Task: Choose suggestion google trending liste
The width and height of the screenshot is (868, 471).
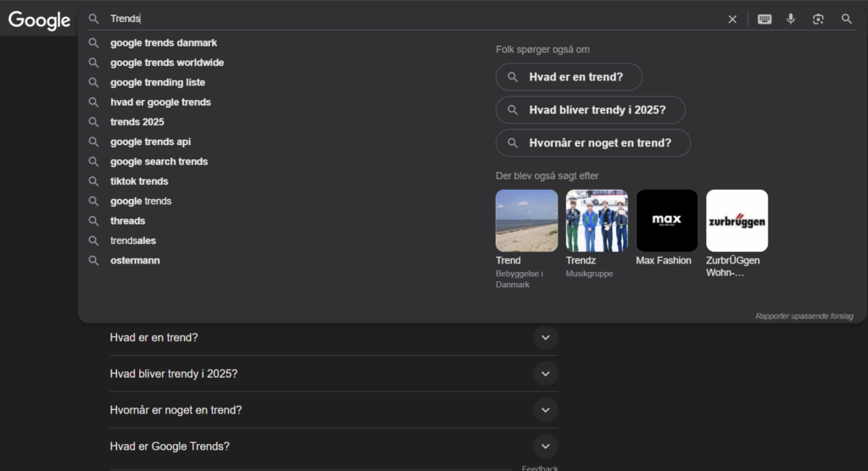Action: [x=157, y=82]
